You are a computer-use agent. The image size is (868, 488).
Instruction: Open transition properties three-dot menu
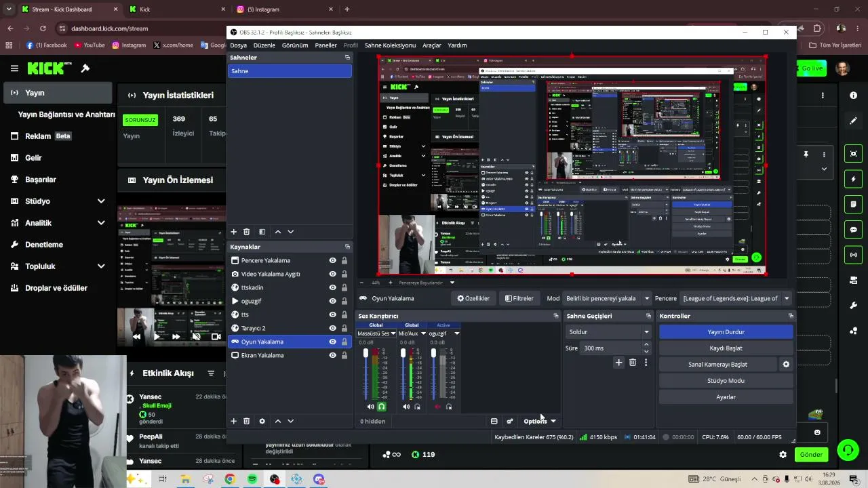pos(646,363)
